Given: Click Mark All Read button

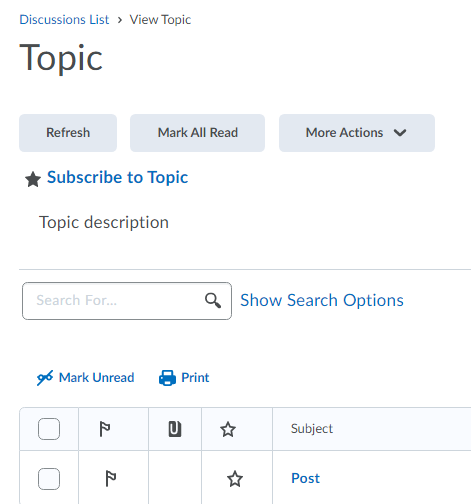Looking at the screenshot, I should [x=197, y=133].
